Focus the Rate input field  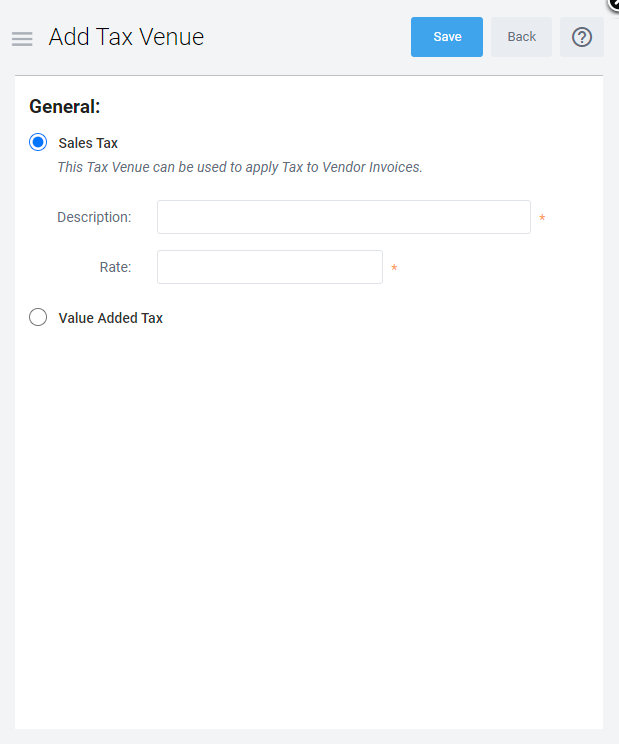coord(269,267)
